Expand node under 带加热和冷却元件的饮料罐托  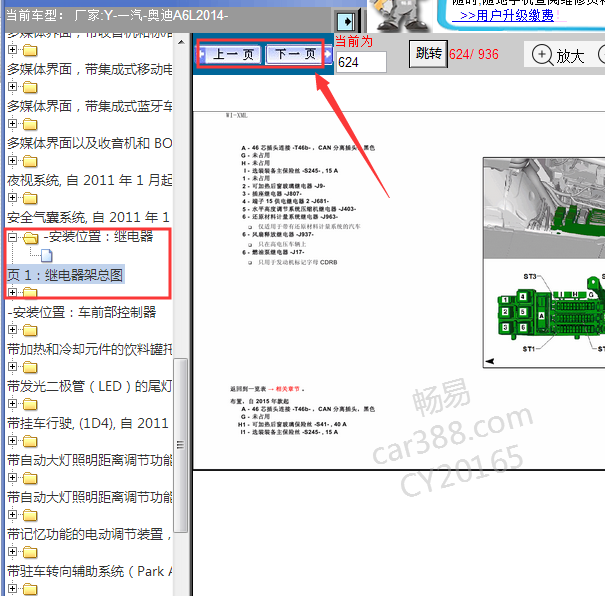point(12,366)
